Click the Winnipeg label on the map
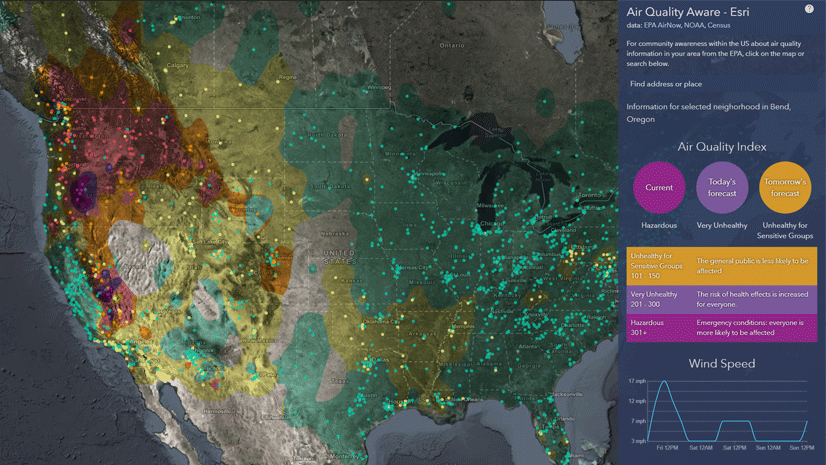This screenshot has height=465, width=826. (x=379, y=87)
